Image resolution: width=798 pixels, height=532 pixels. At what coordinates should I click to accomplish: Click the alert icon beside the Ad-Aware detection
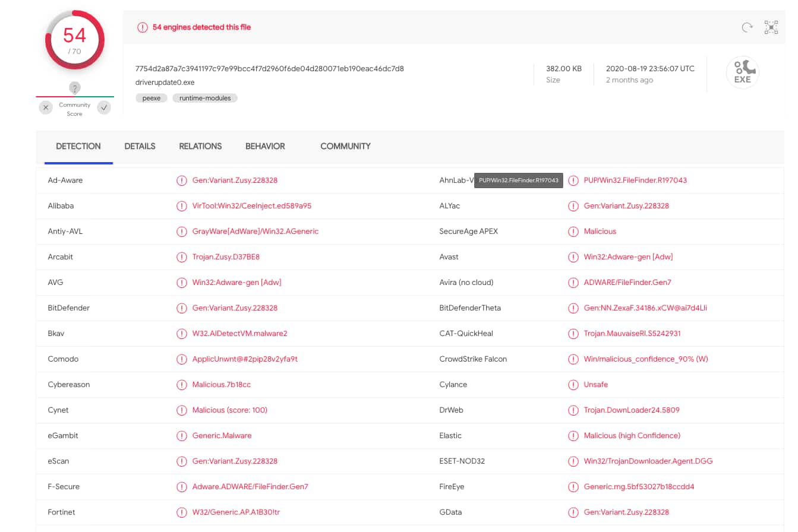click(x=182, y=180)
